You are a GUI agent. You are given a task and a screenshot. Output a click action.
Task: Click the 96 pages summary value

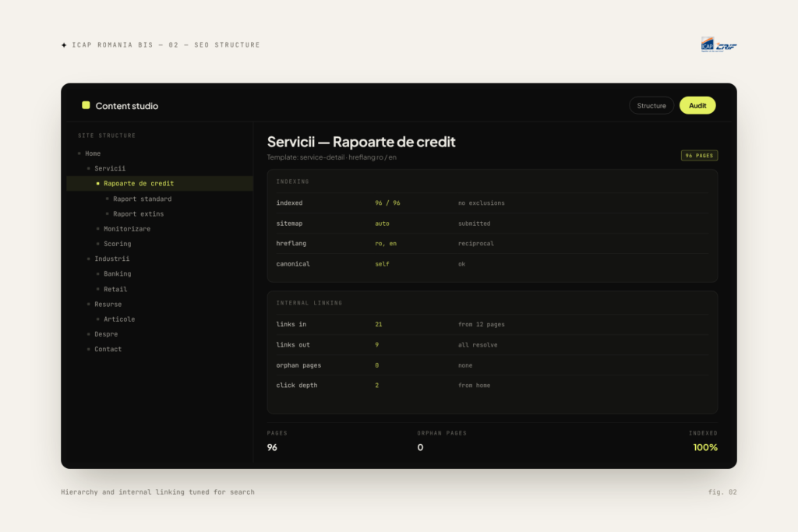(x=272, y=448)
